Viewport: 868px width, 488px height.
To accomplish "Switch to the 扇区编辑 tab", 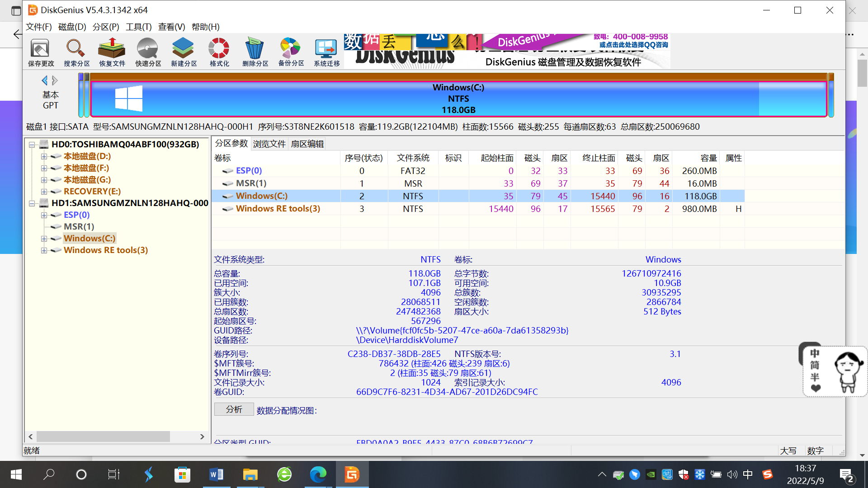I will (x=307, y=143).
